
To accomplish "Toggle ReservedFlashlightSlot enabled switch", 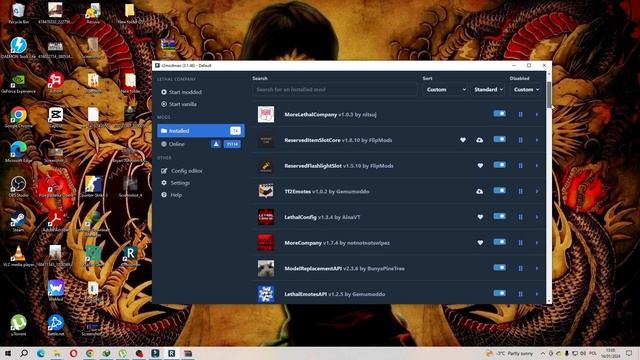I will pos(499,165).
